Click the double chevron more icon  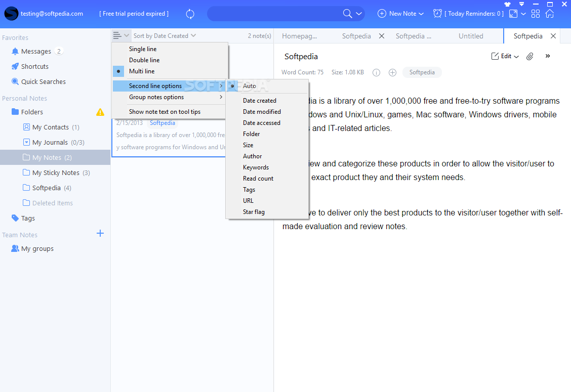[548, 56]
